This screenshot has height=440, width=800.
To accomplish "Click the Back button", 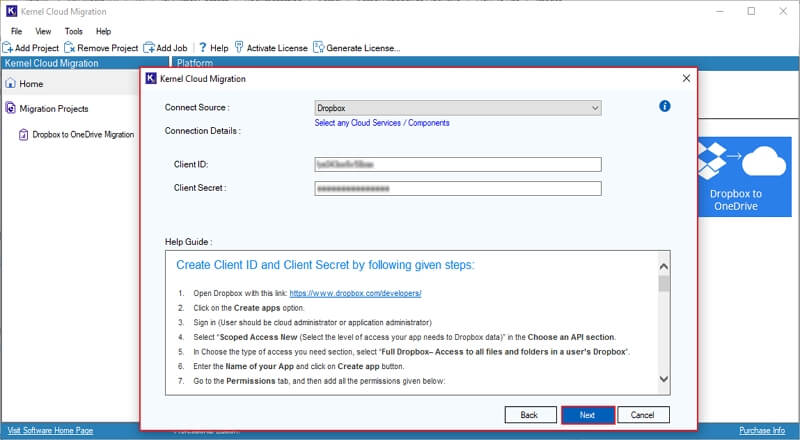I will click(x=530, y=415).
